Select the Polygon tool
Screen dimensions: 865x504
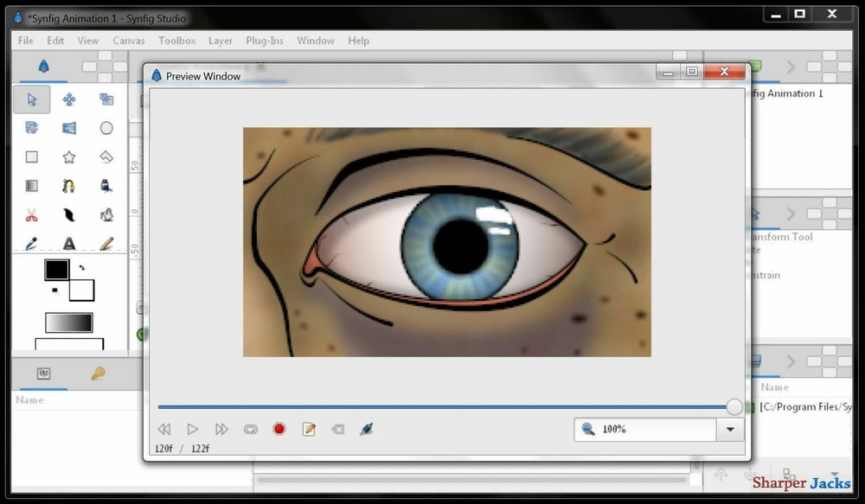tap(106, 157)
